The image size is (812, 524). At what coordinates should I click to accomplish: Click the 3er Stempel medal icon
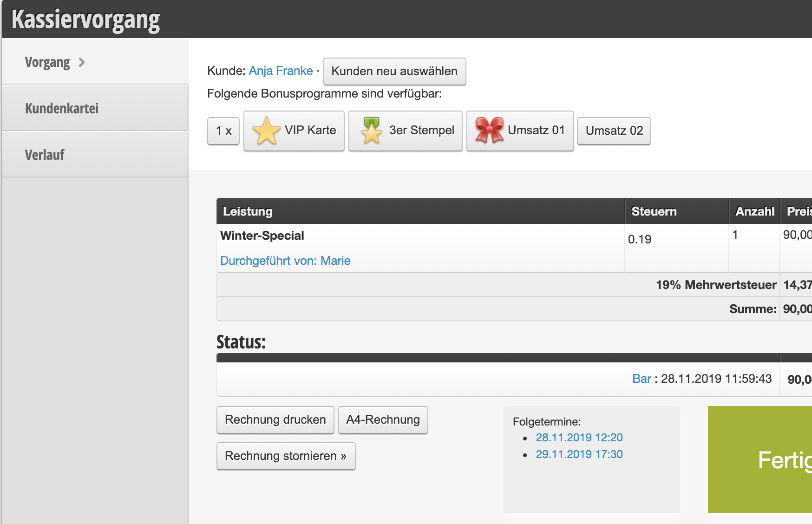(371, 131)
